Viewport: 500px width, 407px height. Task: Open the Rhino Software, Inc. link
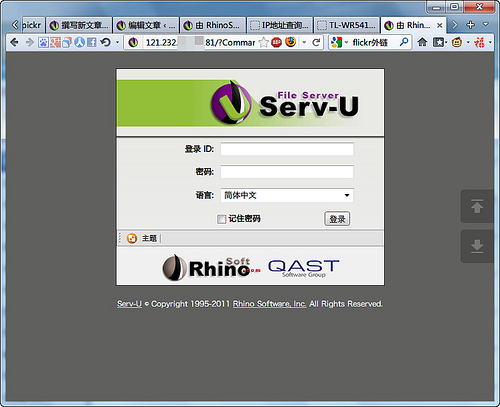269,304
